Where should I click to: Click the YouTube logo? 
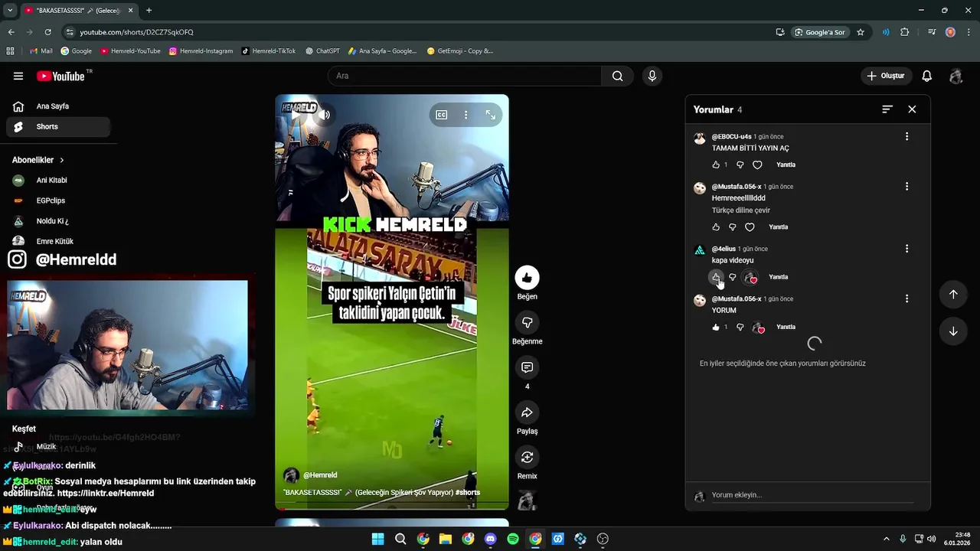tap(60, 76)
